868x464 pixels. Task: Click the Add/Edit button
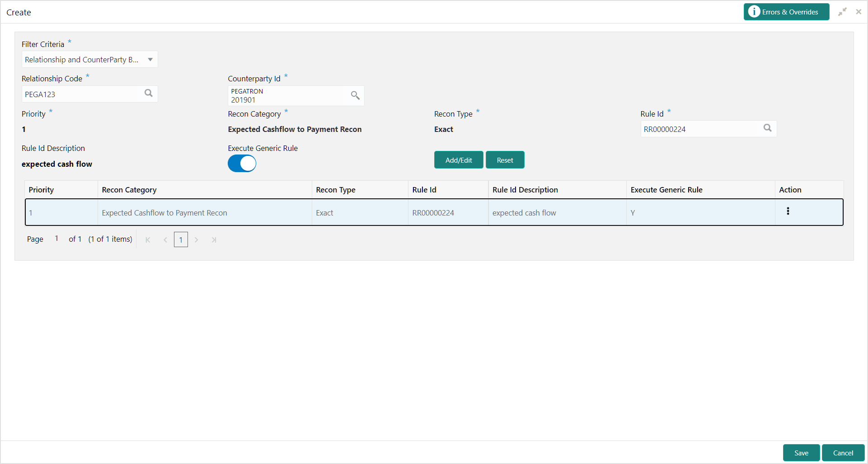click(x=459, y=160)
